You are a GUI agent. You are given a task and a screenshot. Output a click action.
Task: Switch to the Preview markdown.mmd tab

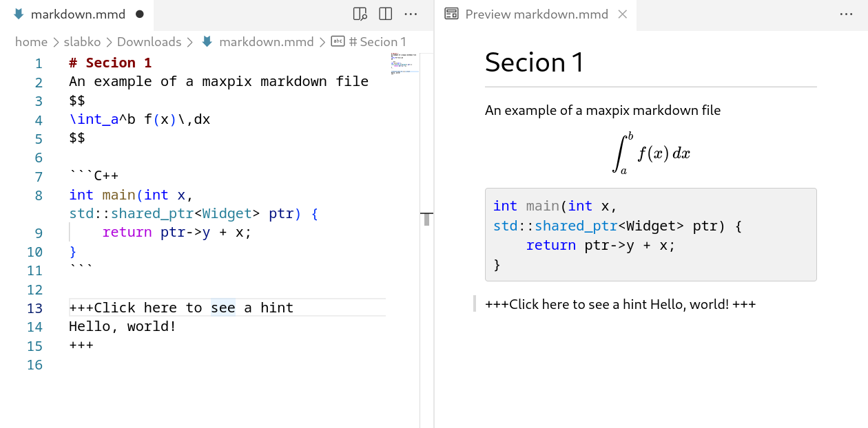[x=537, y=14]
